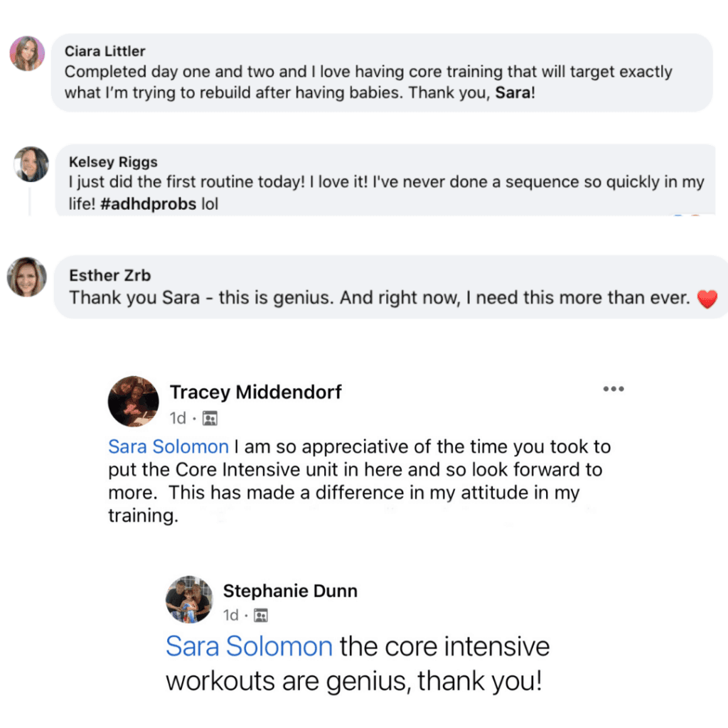Click the red heart emoji in Esther's comment
728x728 pixels.
[707, 300]
